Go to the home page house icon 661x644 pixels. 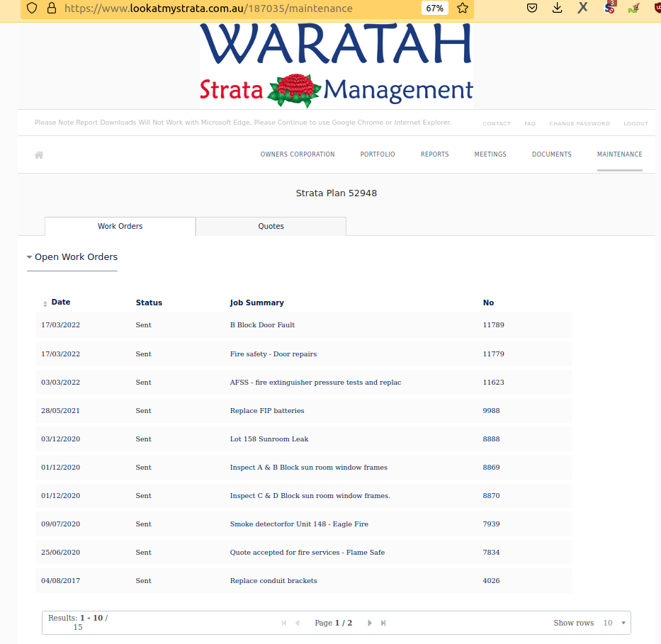pos(39,154)
